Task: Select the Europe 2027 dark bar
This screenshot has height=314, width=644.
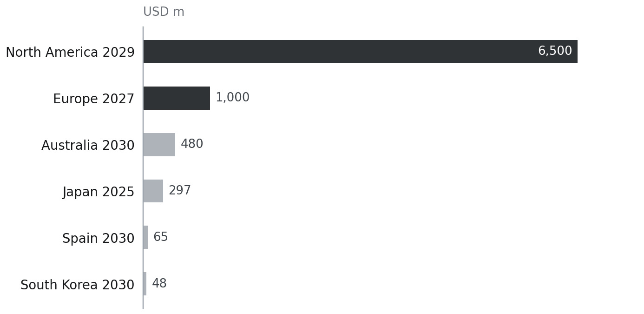Action: click(x=177, y=98)
